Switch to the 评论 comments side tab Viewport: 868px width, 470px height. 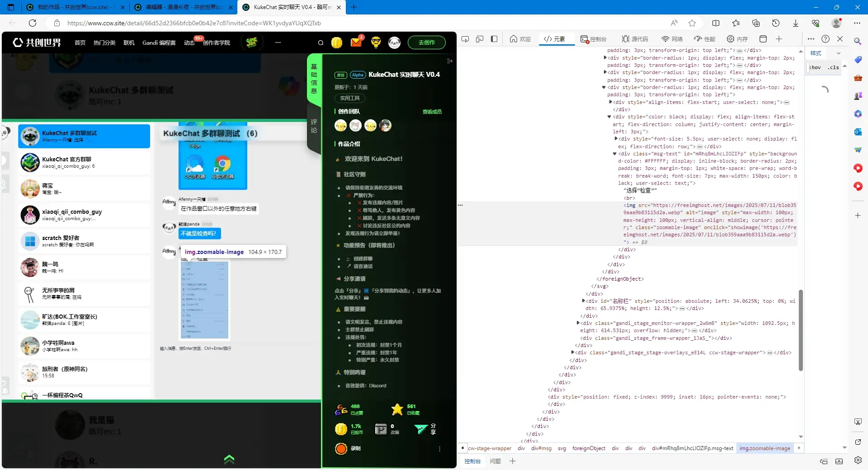click(x=314, y=126)
